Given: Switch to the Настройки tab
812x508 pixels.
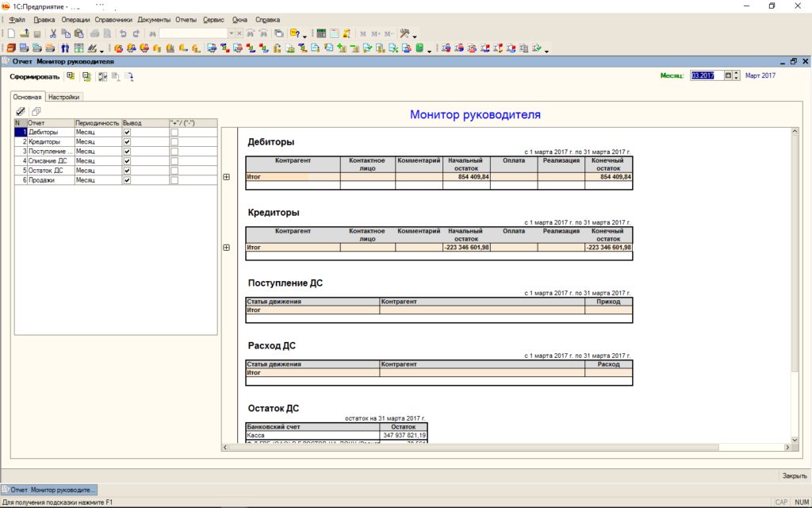Looking at the screenshot, I should pos(63,97).
